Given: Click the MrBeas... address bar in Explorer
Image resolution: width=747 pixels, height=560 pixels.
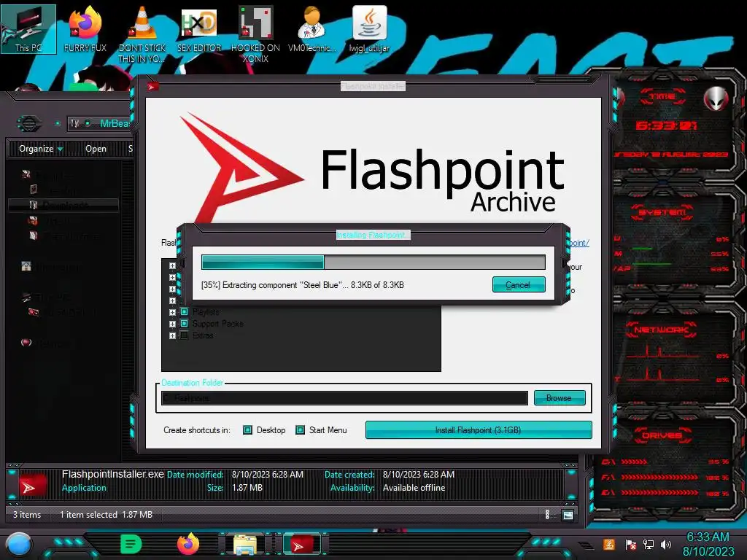Looking at the screenshot, I should click(100, 124).
